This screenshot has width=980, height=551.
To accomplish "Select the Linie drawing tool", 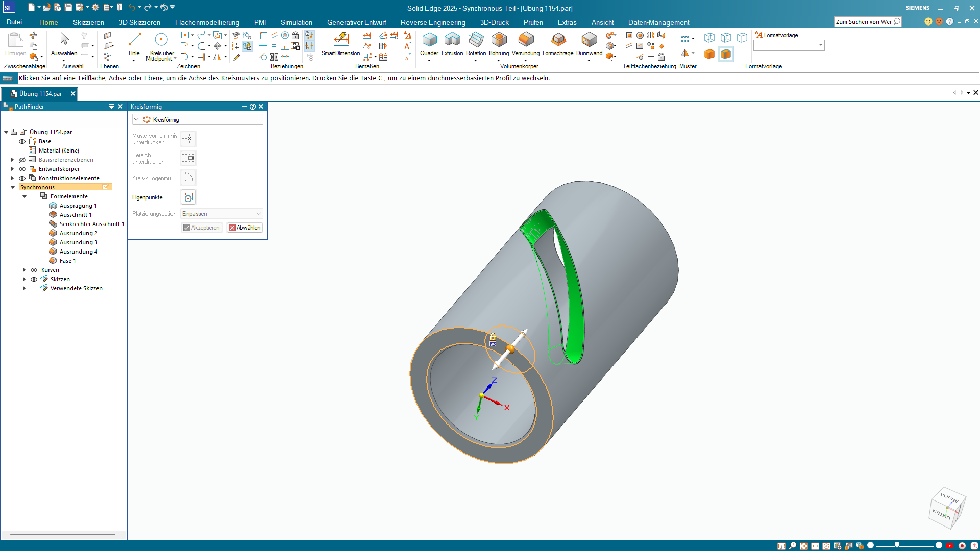I will (x=134, y=44).
